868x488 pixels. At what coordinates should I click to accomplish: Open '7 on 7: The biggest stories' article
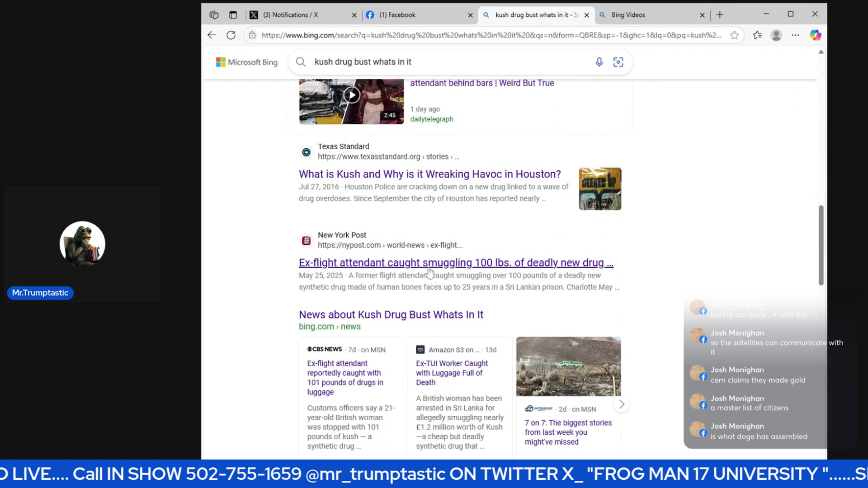coord(568,432)
